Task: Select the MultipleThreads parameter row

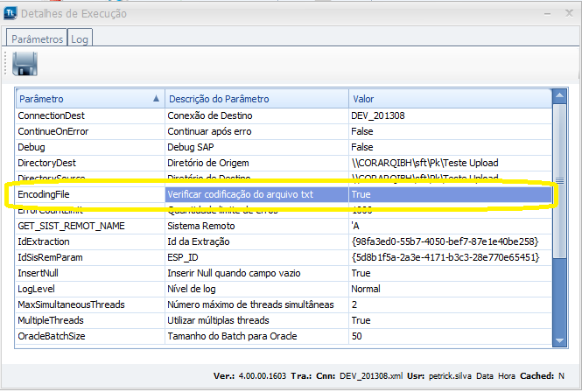Action: (x=89, y=319)
